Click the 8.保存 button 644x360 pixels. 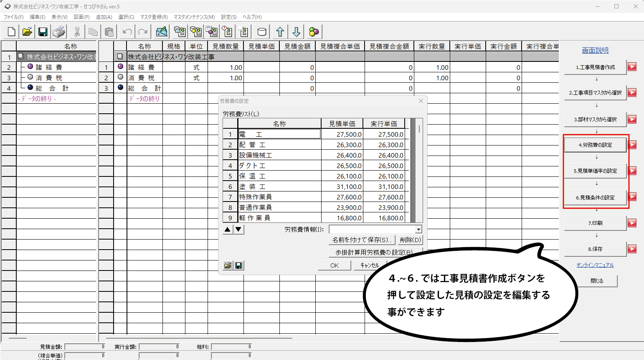[595, 249]
